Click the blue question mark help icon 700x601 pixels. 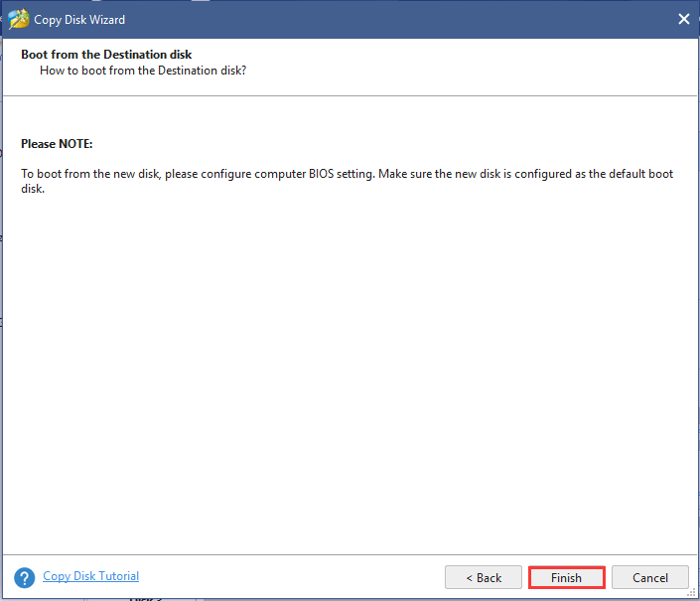[x=25, y=577]
